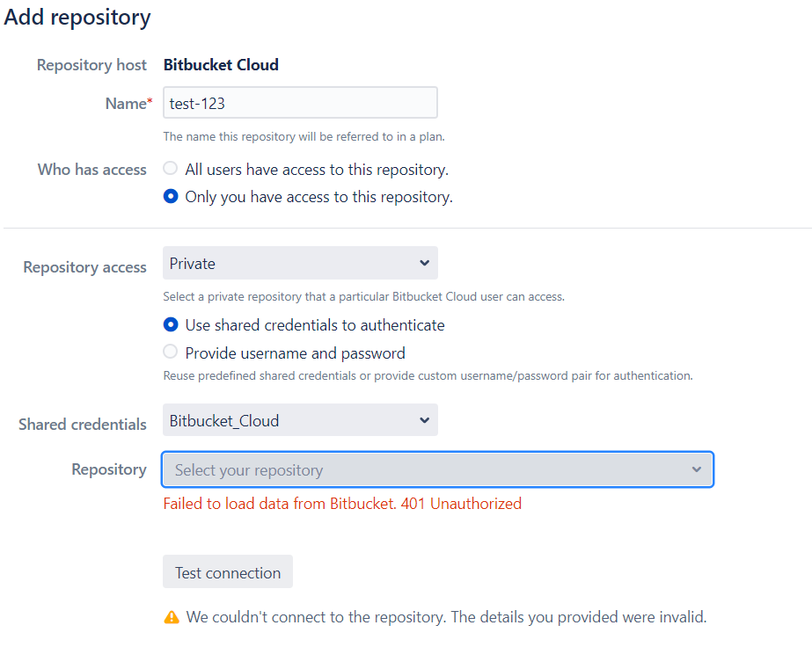
Task: Select 'Only you have access' radio option
Action: pos(171,196)
